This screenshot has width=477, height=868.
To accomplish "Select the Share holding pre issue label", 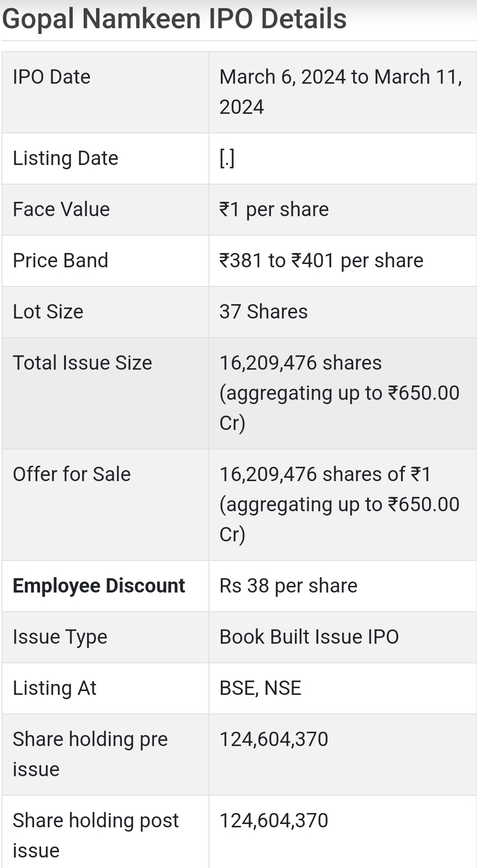I will tap(90, 754).
